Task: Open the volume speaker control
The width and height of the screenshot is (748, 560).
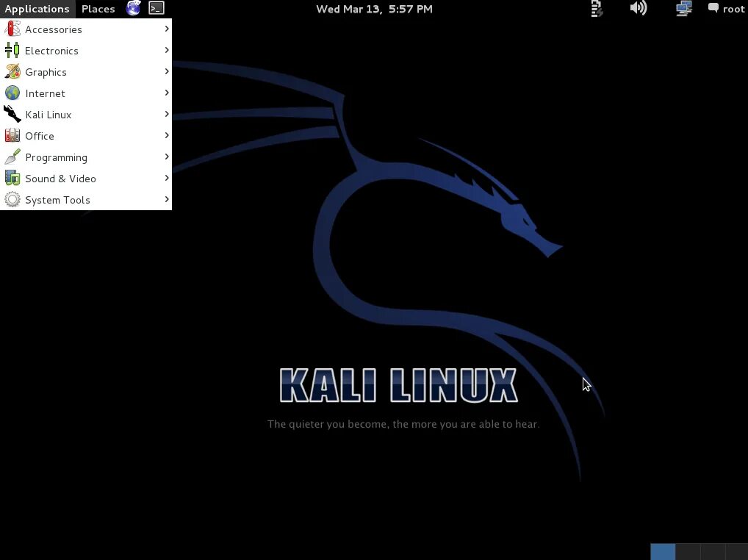Action: tap(639, 8)
